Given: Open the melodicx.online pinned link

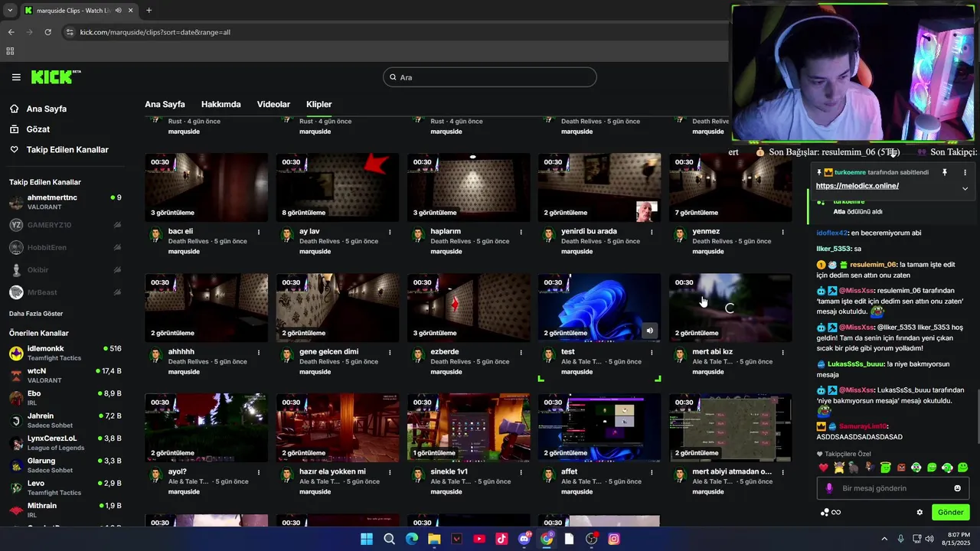Looking at the screenshot, I should click(x=857, y=186).
